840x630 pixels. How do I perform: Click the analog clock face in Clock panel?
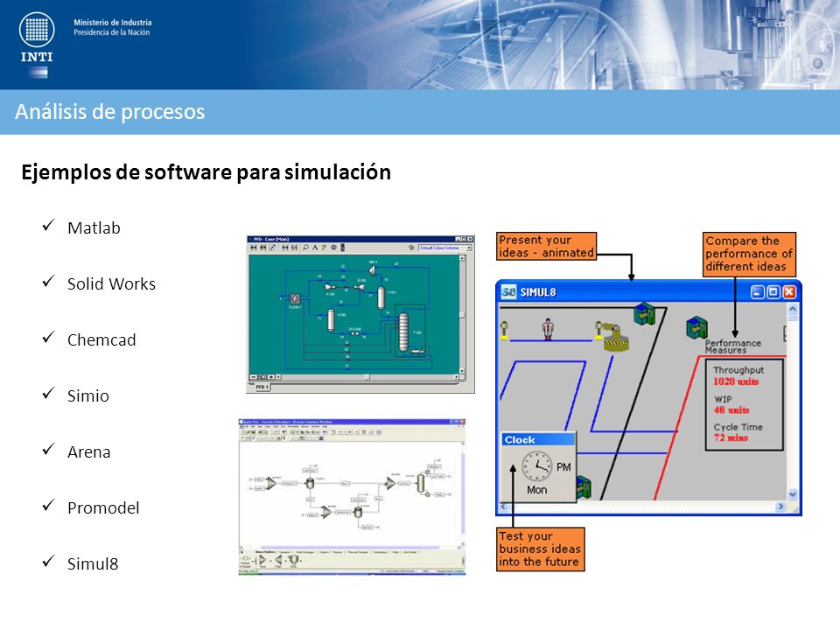coord(536,466)
